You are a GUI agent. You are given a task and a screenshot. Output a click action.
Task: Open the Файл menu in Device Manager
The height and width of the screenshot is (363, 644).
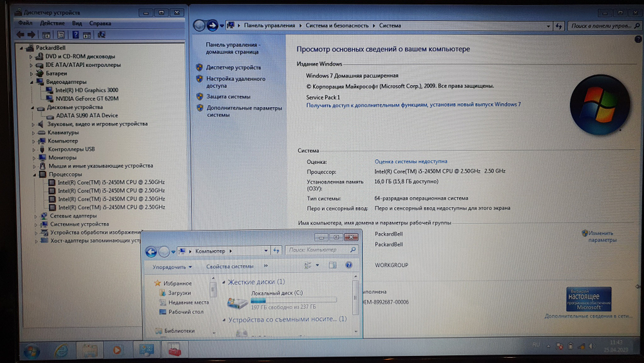[x=25, y=23]
